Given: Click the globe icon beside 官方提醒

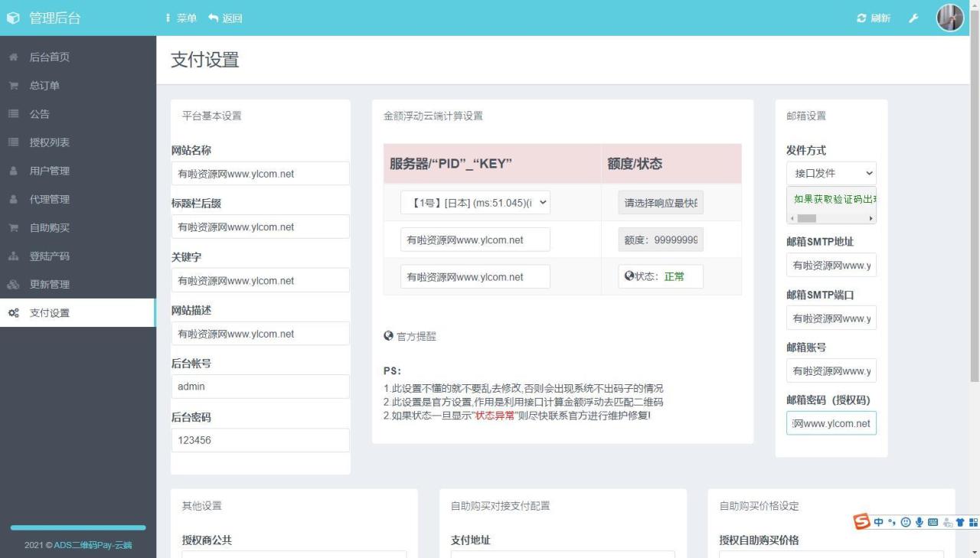Looking at the screenshot, I should [x=387, y=335].
